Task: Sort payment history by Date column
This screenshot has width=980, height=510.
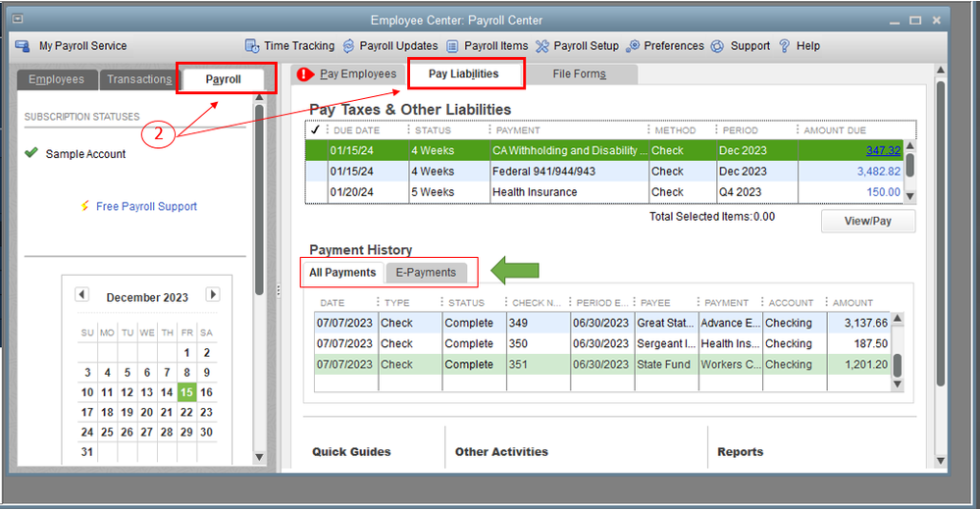Action: pos(333,302)
